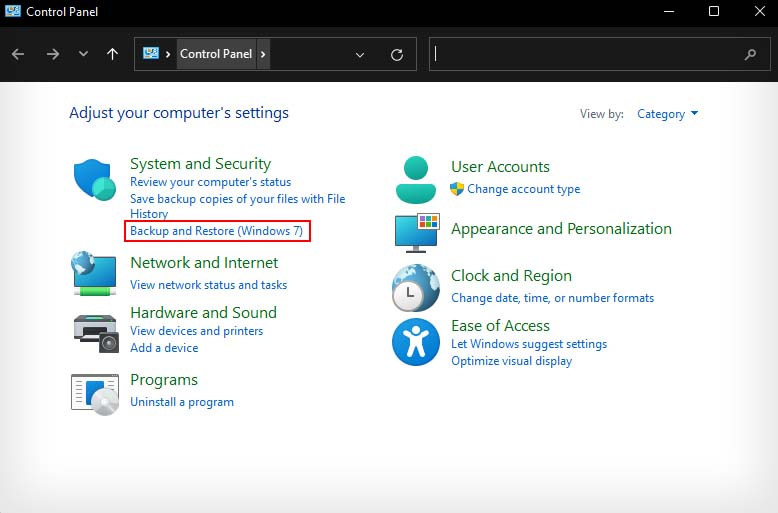778x513 pixels.
Task: Select Let Windows suggest settings
Action: click(529, 344)
